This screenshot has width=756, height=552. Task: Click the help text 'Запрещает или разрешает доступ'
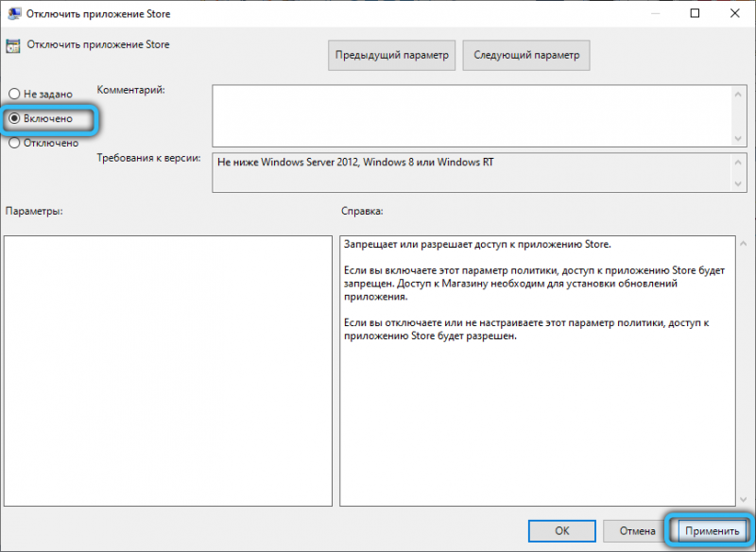tap(477, 245)
